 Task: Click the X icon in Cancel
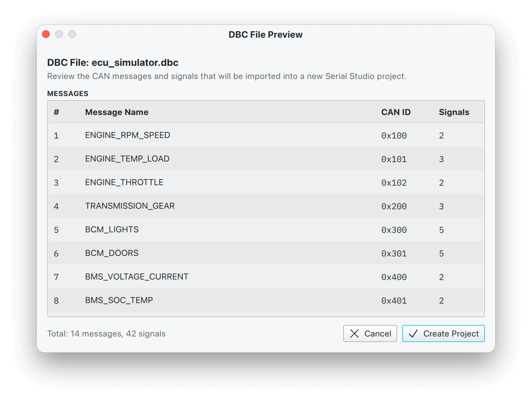(354, 334)
